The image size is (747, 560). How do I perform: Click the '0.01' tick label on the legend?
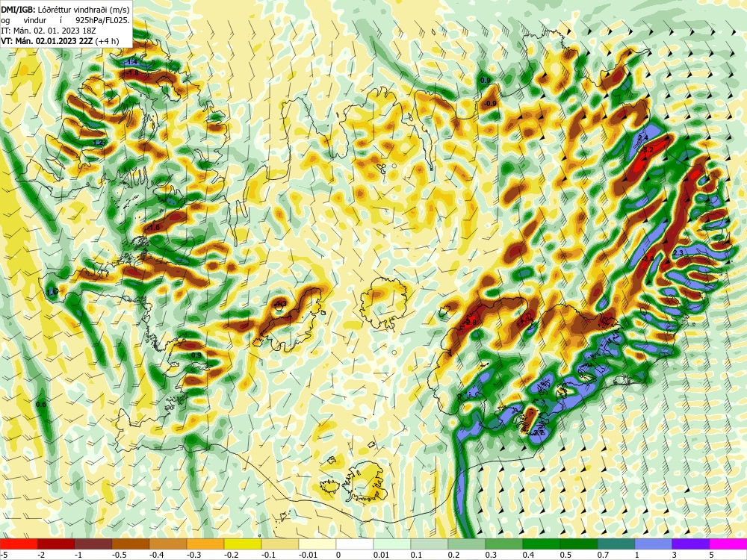tap(381, 555)
